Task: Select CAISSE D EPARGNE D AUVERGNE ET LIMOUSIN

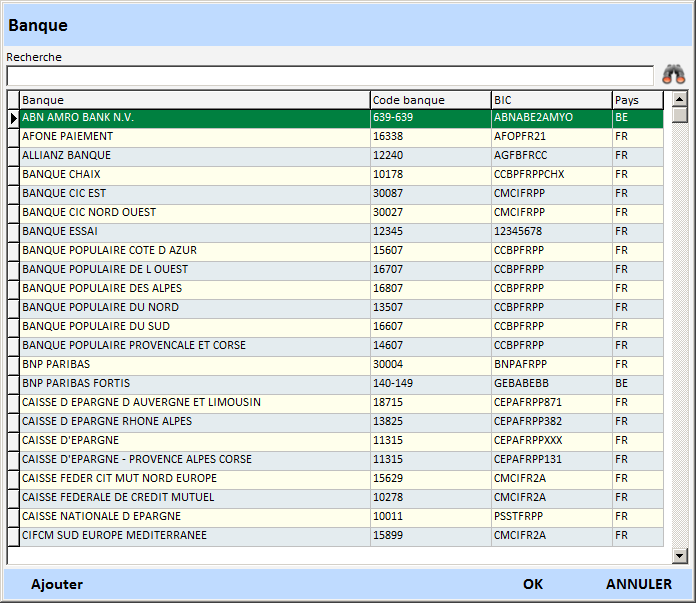Action: [x=335, y=403]
